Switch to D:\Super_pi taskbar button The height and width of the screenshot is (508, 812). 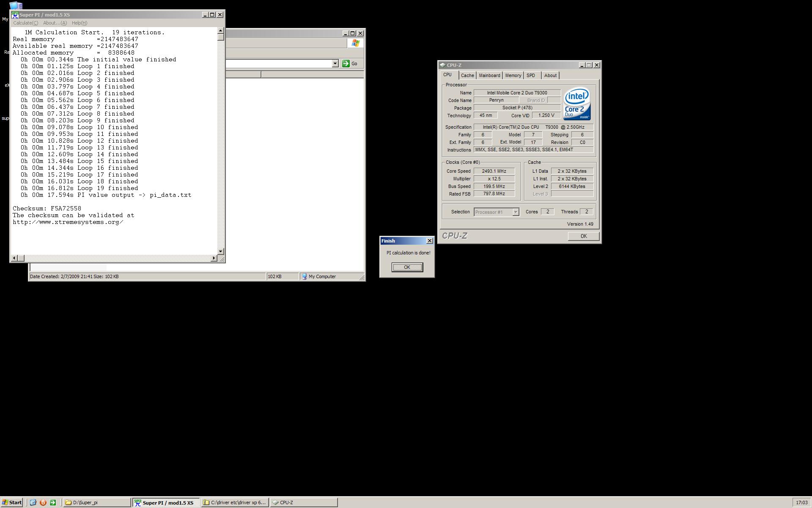[97, 502]
